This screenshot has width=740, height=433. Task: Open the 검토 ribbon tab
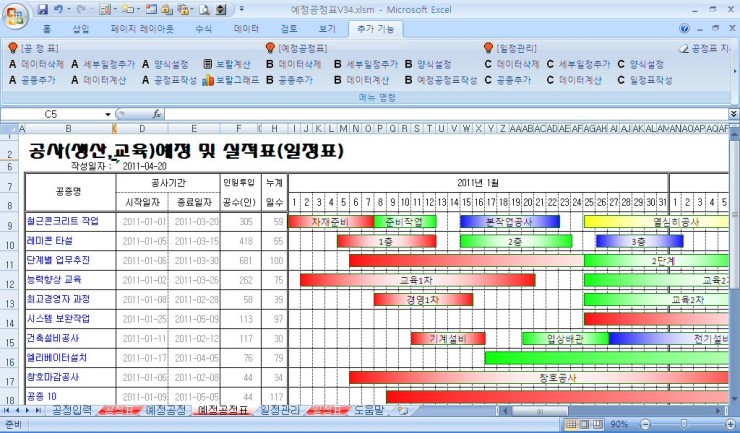(289, 29)
